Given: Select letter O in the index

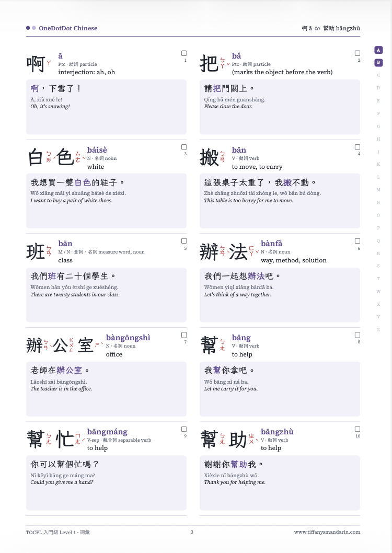Looking at the screenshot, I should tap(378, 215).
